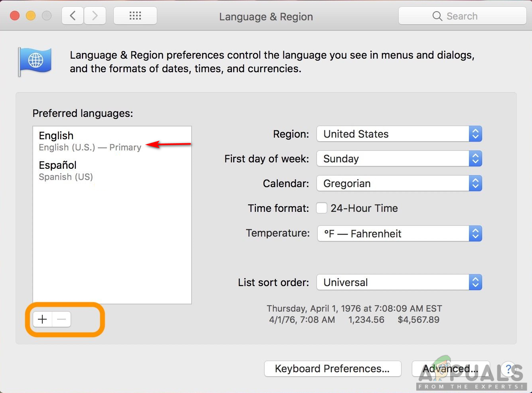Open the List sort order dropdown
Screen dimensions: 532x393
click(x=399, y=282)
